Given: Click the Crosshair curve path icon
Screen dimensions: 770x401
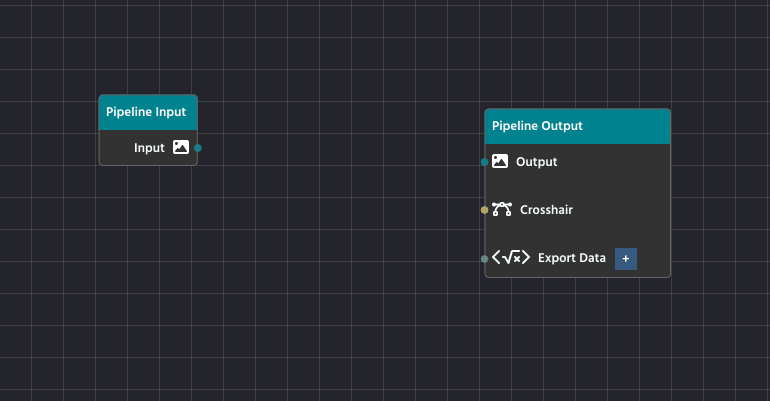Looking at the screenshot, I should click(502, 210).
